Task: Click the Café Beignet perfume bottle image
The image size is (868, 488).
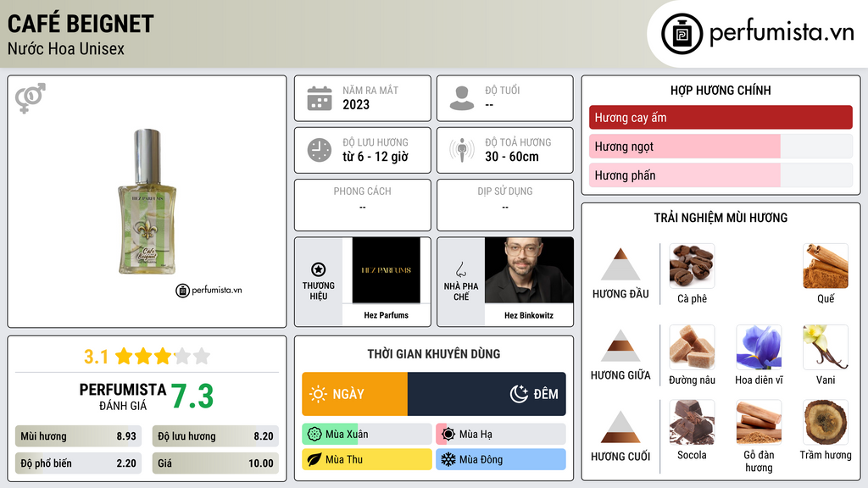Action: click(147, 202)
